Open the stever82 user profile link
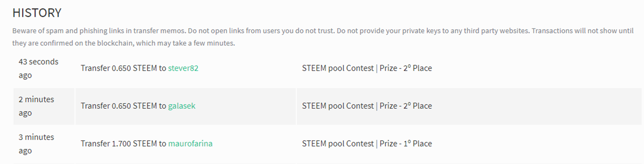Screen dimensions: 644x164 (x=183, y=68)
